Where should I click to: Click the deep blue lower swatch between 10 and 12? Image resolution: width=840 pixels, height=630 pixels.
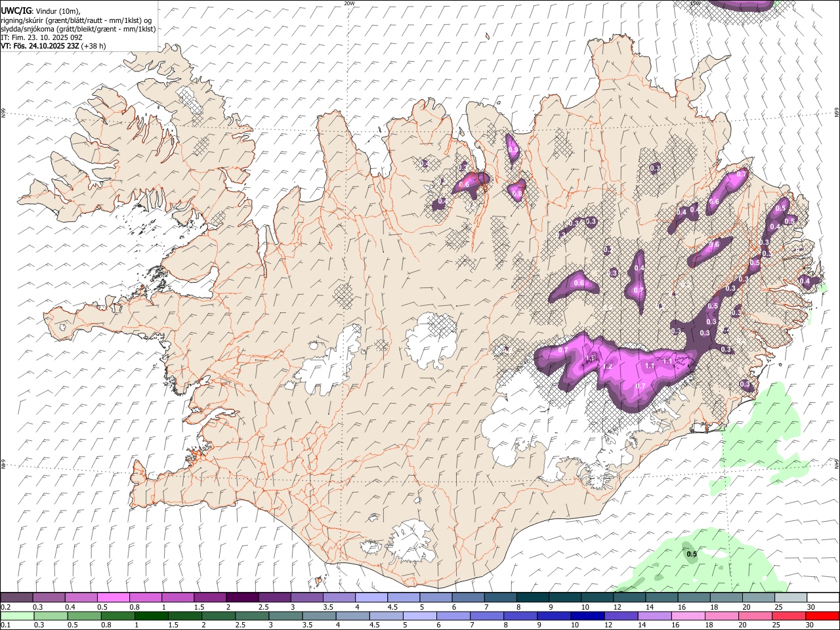pyautogui.click(x=588, y=616)
